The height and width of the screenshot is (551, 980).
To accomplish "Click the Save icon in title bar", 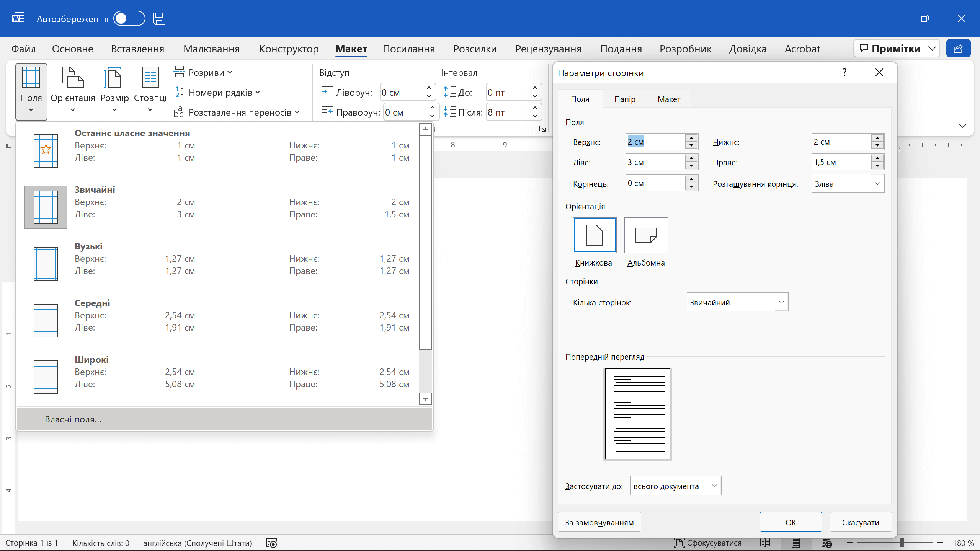I will click(159, 19).
